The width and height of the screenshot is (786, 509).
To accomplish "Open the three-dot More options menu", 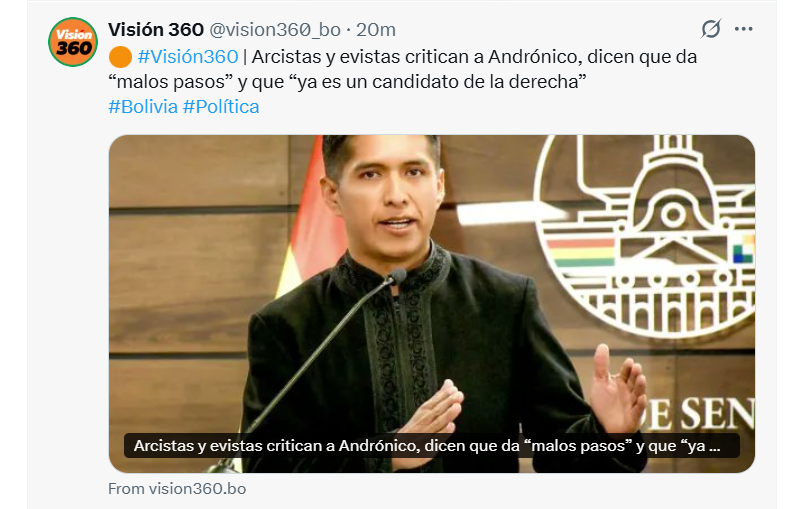I will click(x=743, y=29).
